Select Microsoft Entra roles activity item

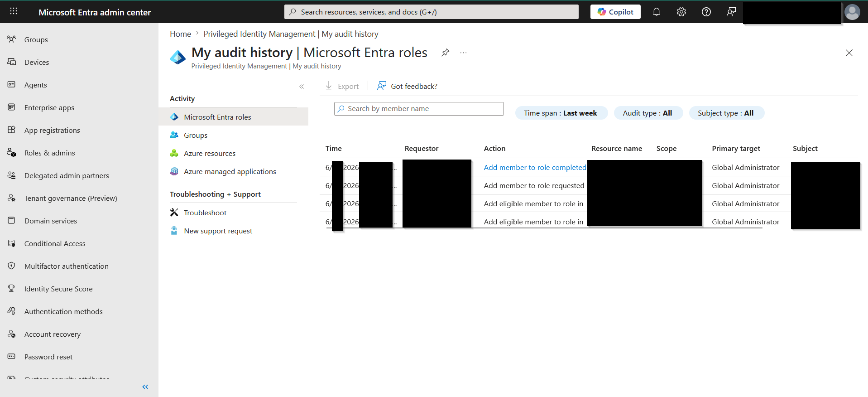click(233, 117)
